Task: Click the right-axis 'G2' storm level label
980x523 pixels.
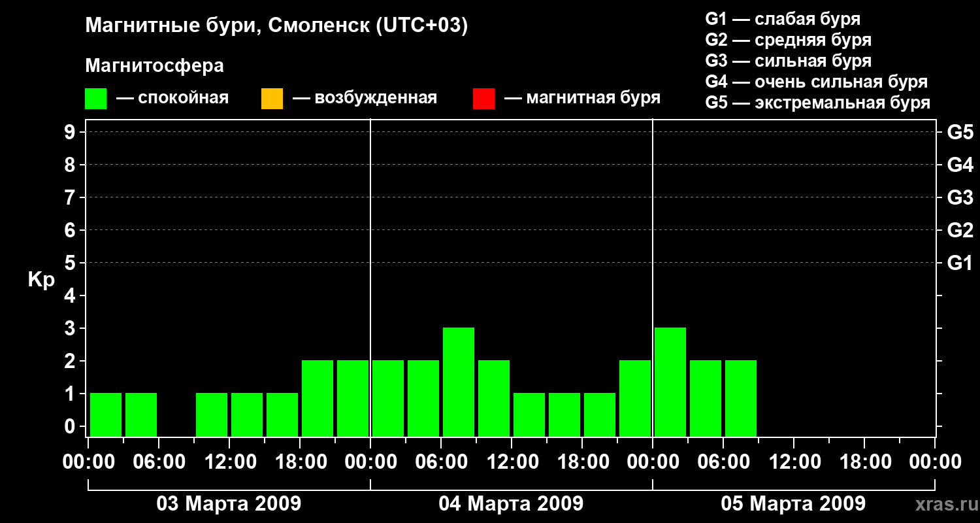Action: pos(960,230)
